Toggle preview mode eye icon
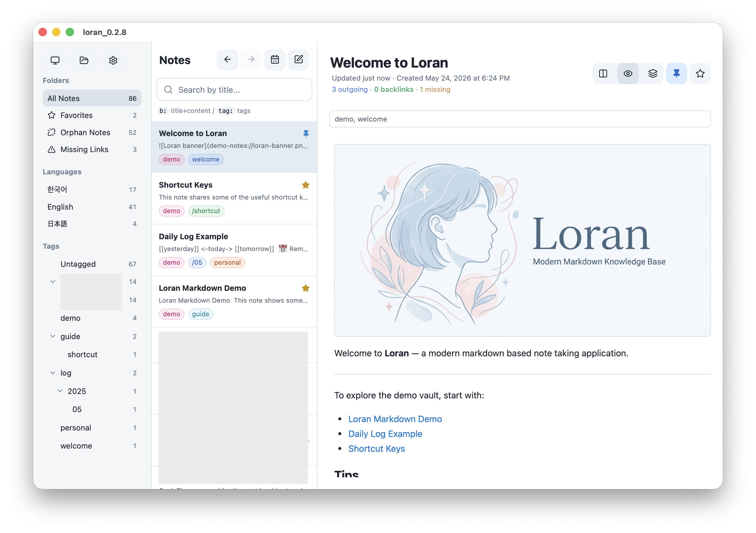The image size is (756, 533). point(628,74)
